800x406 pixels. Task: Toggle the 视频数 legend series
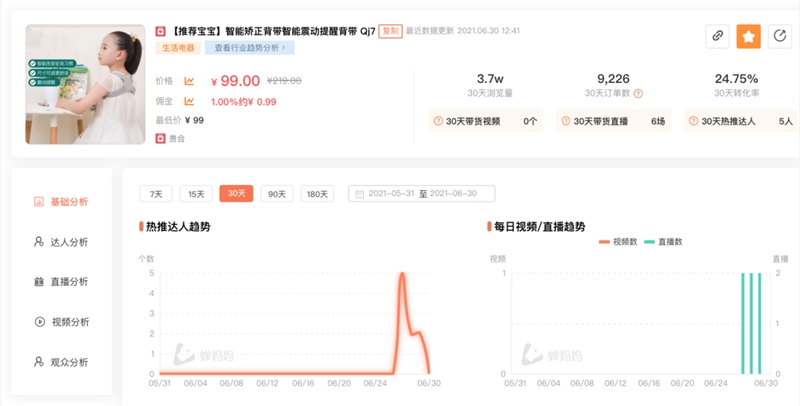tap(618, 242)
